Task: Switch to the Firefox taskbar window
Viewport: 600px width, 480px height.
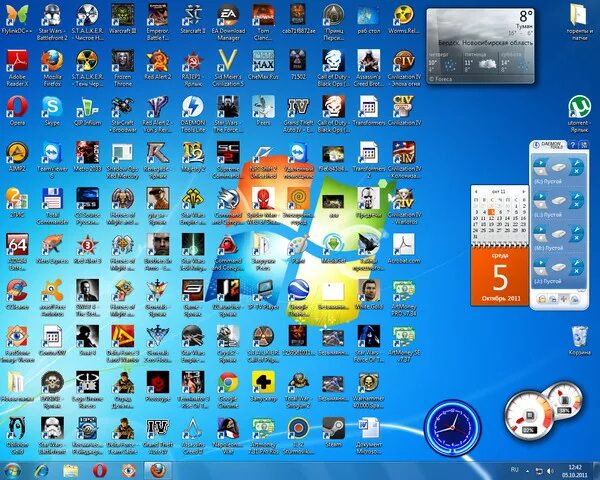Action: [158, 470]
